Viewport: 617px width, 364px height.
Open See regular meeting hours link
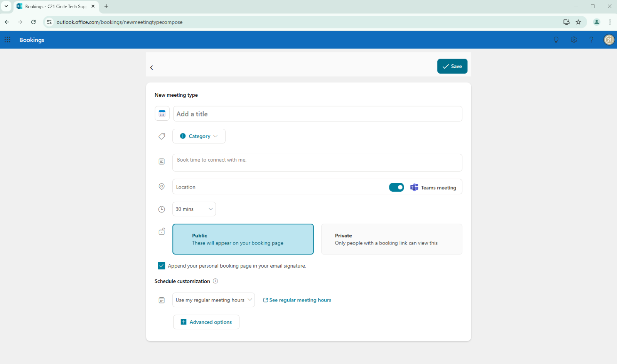(297, 300)
